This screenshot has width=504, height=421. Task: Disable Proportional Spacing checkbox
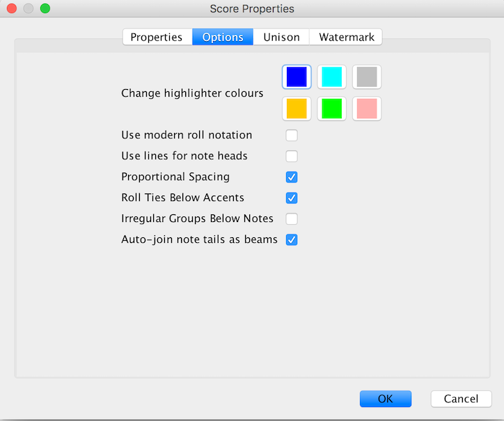coord(292,177)
